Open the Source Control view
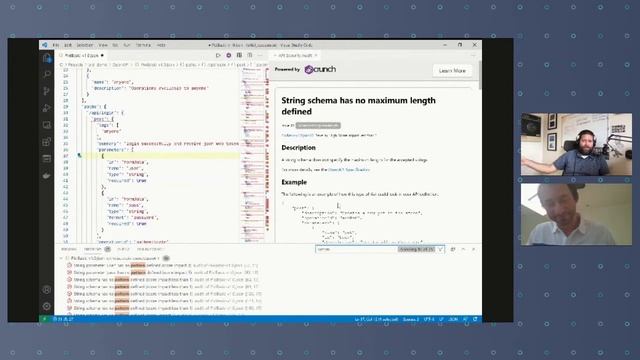Viewport: 640px width, 360px height. [x=47, y=91]
